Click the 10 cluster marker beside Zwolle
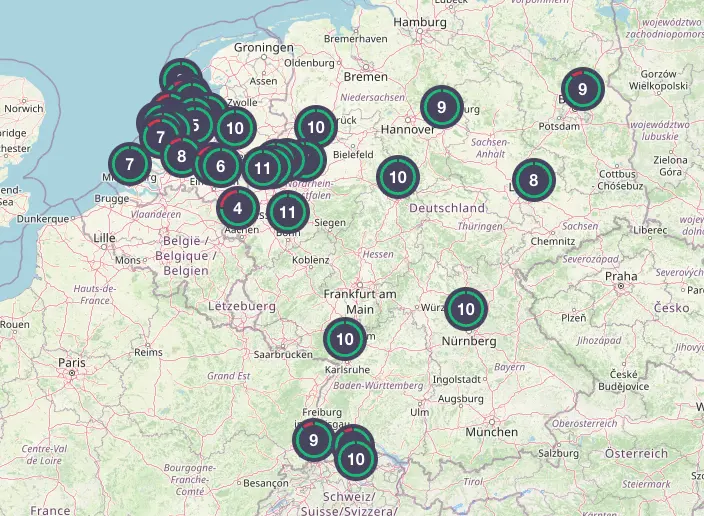The width and height of the screenshot is (704, 516). [x=235, y=128]
